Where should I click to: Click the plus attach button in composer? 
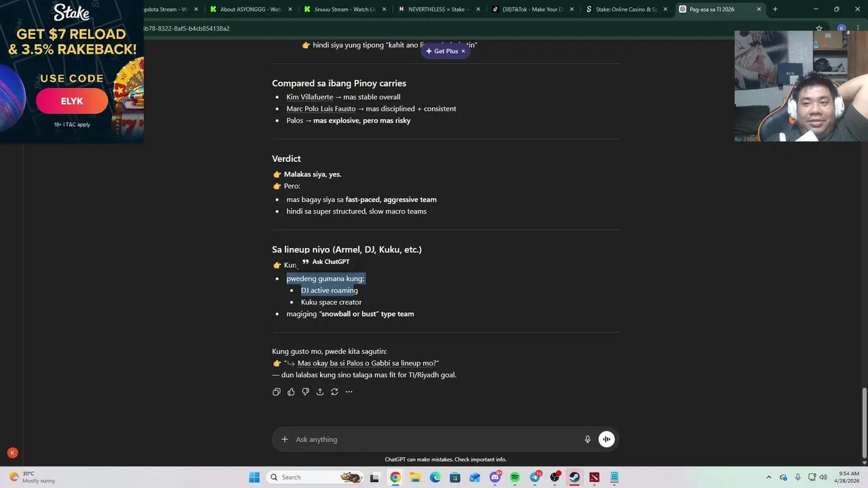pyautogui.click(x=285, y=439)
